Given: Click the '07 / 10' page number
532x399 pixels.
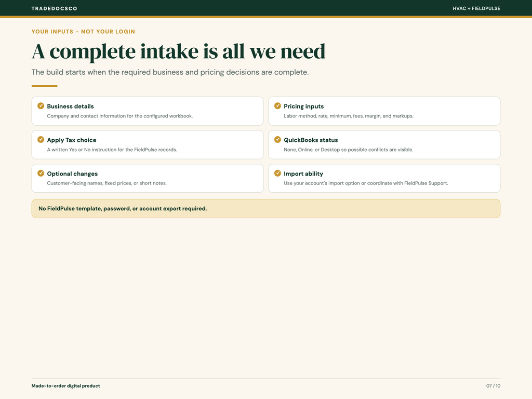Looking at the screenshot, I should click(494, 386).
